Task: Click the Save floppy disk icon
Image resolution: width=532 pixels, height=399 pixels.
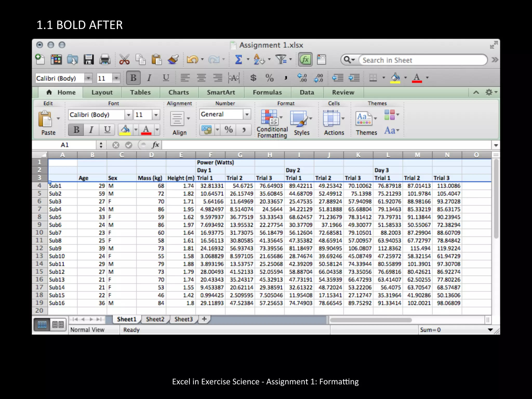Action: [89, 60]
